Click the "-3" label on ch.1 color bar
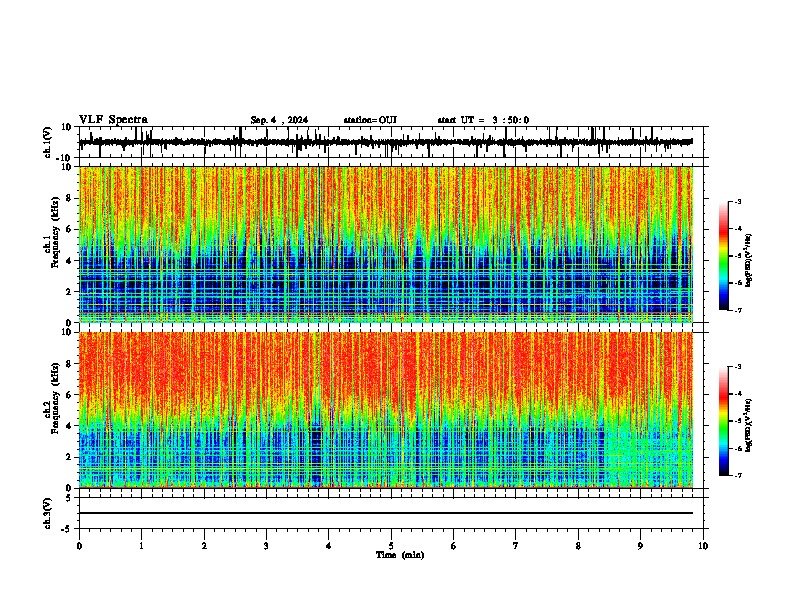 737,202
